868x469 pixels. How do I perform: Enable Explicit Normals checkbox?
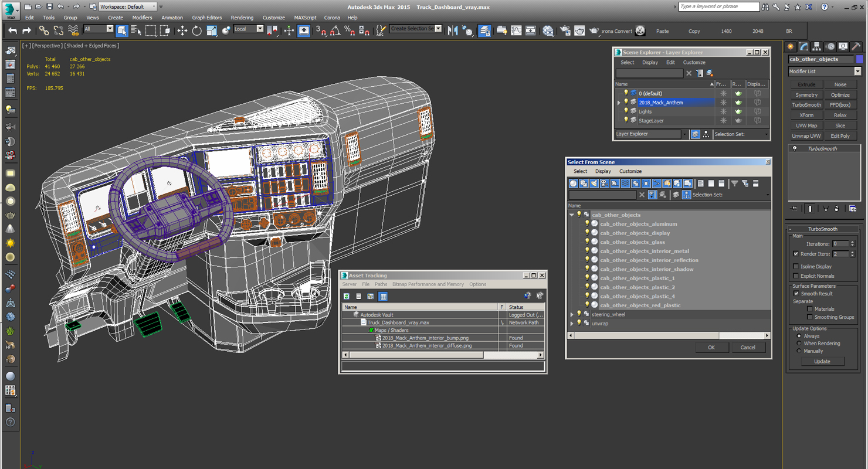point(796,276)
